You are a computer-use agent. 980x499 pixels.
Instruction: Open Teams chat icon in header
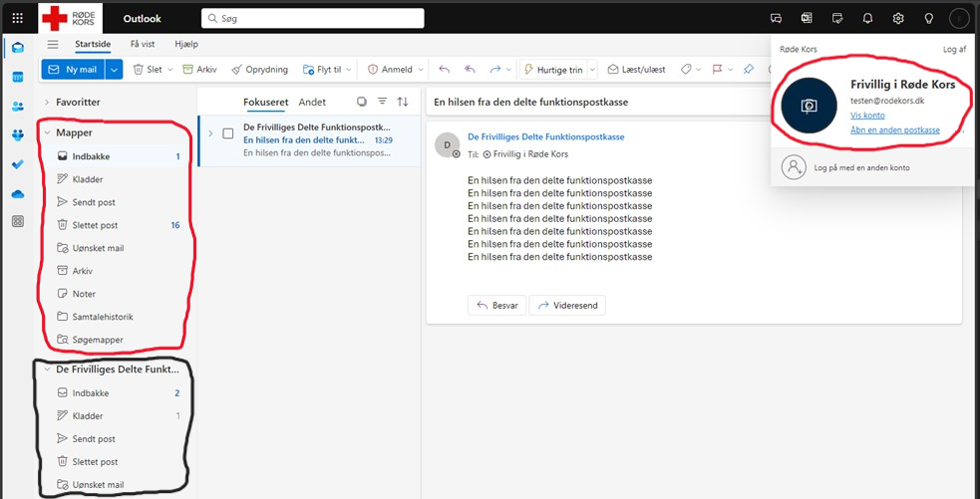[777, 19]
